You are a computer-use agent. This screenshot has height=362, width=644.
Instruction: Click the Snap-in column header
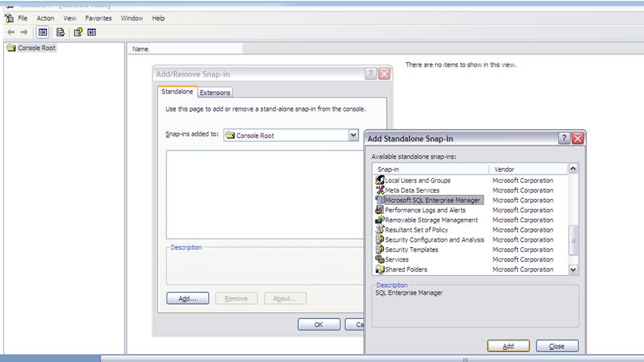coord(431,169)
